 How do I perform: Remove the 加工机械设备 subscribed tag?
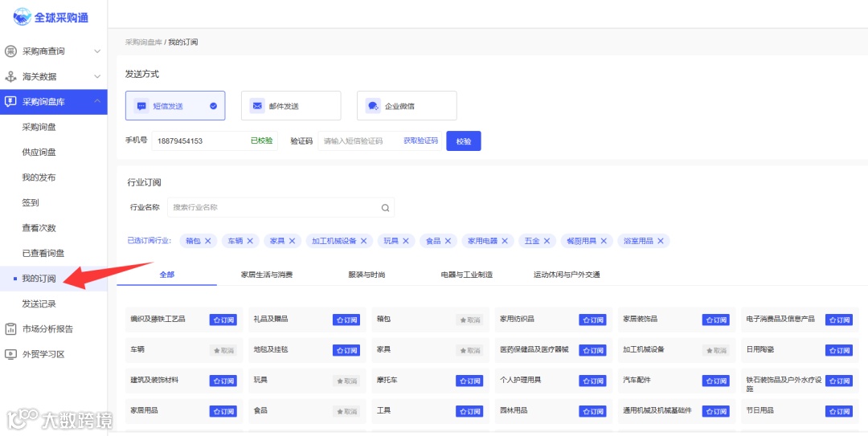click(364, 241)
